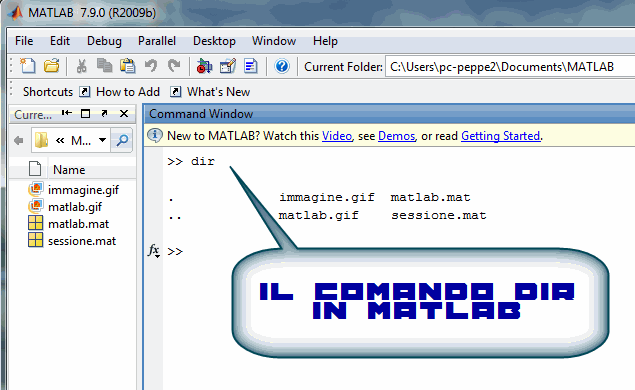The width and height of the screenshot is (635, 390).
Task: Click the Cut scissors icon
Action: (x=82, y=66)
